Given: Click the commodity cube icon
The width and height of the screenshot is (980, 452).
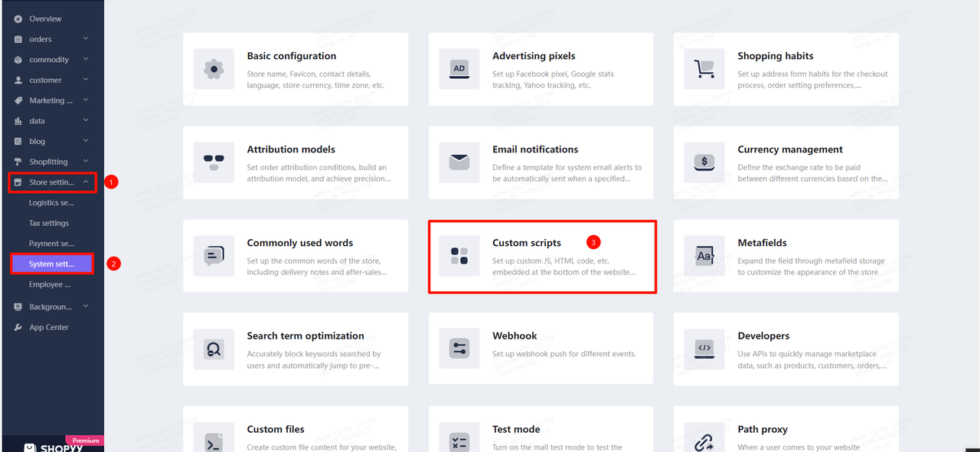Looking at the screenshot, I should tap(18, 60).
